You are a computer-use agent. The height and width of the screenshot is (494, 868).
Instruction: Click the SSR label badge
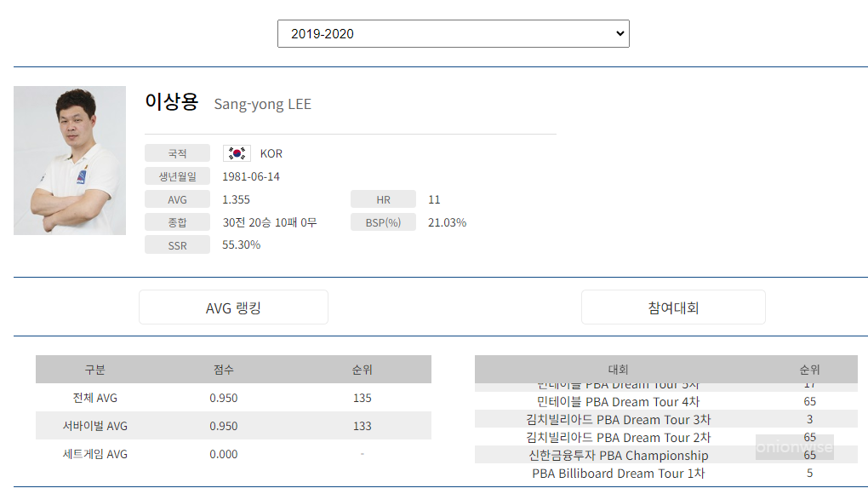coord(177,244)
